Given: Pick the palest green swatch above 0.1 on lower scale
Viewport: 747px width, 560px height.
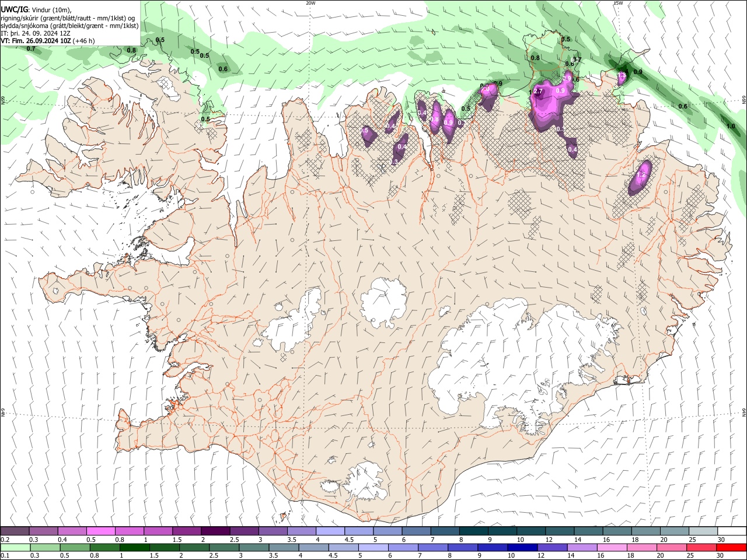Looking at the screenshot, I should click(15, 548).
